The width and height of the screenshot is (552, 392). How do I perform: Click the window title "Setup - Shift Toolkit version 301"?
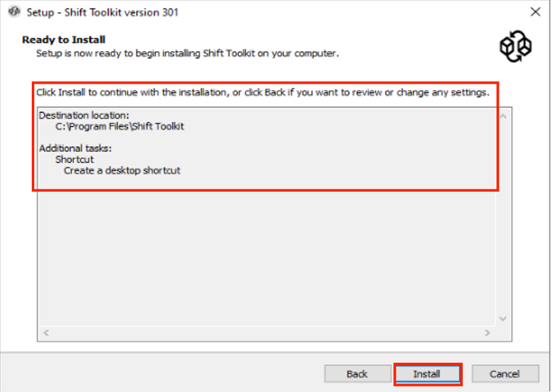click(x=103, y=12)
